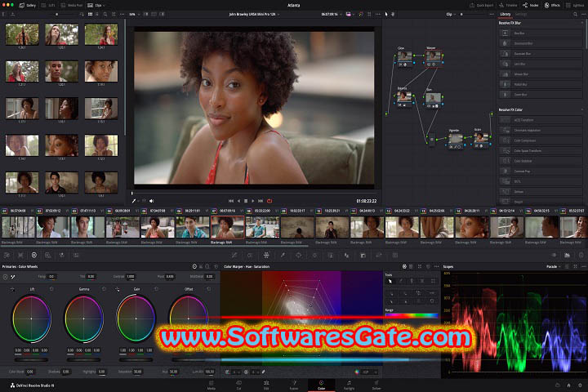588x392 pixels.
Task: Collapse the ResolveFX Blur category
Action: [x=582, y=23]
